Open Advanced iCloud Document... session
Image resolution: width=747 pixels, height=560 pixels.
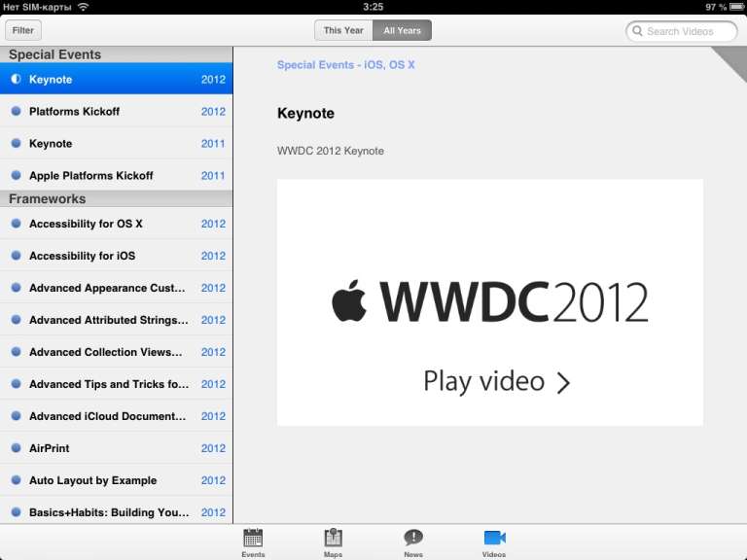[x=117, y=416]
